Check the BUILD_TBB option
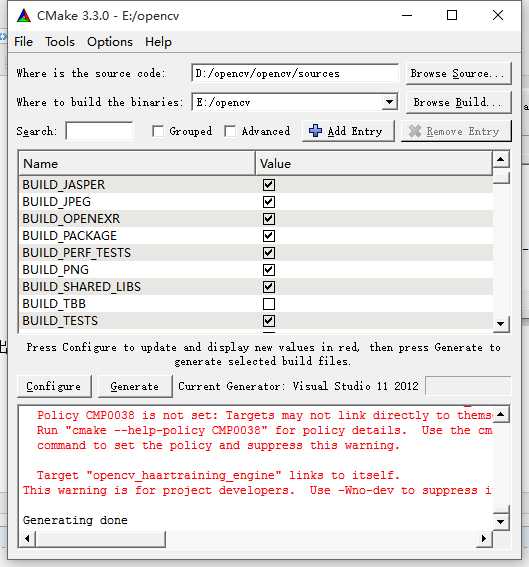The height and width of the screenshot is (567, 529). click(269, 304)
